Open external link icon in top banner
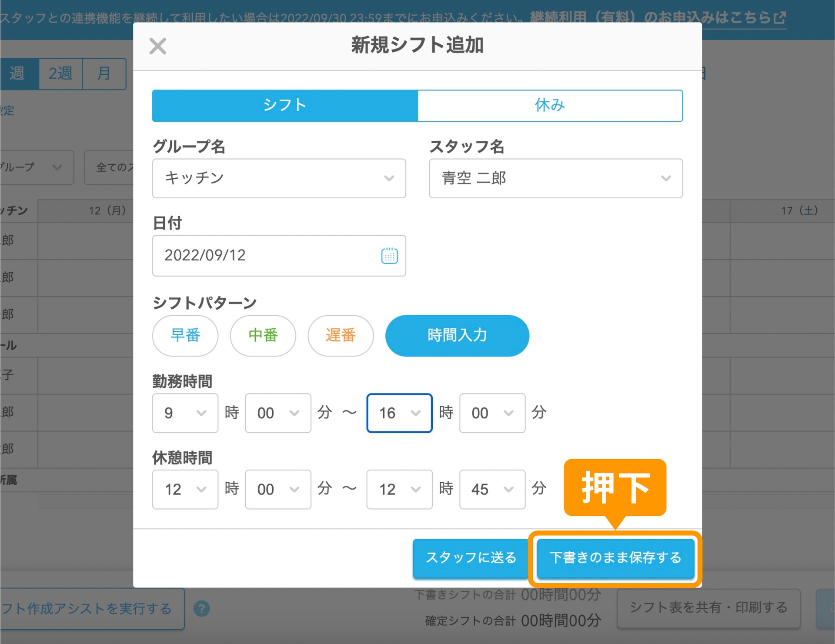This screenshot has height=644, width=835. pyautogui.click(x=780, y=18)
